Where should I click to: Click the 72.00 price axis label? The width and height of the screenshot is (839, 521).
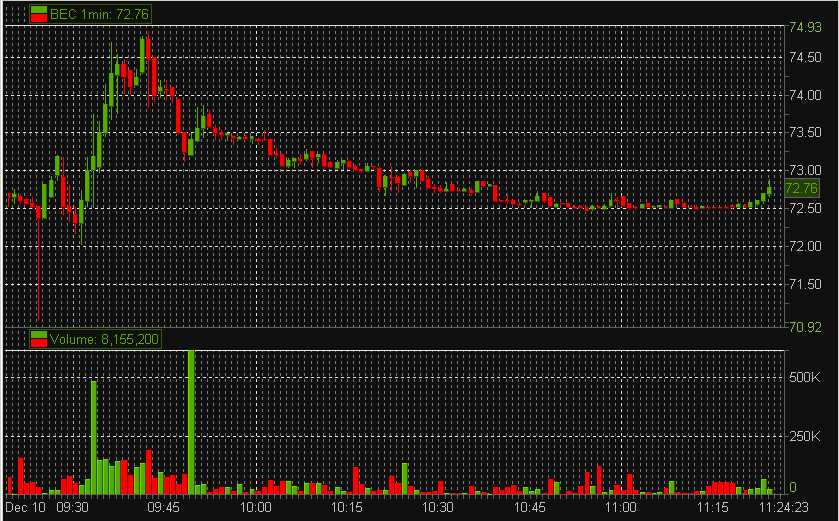click(805, 246)
